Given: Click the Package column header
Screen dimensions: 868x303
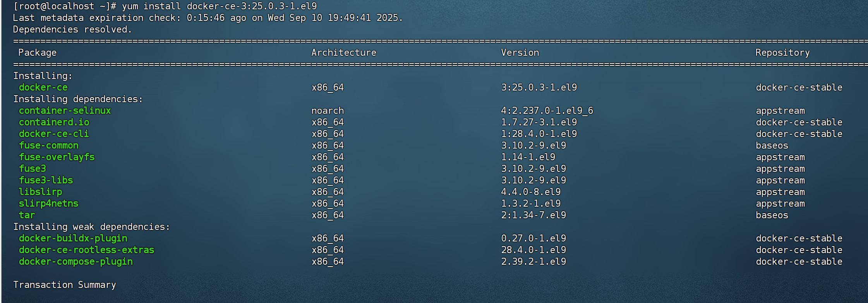Looking at the screenshot, I should coord(38,53).
